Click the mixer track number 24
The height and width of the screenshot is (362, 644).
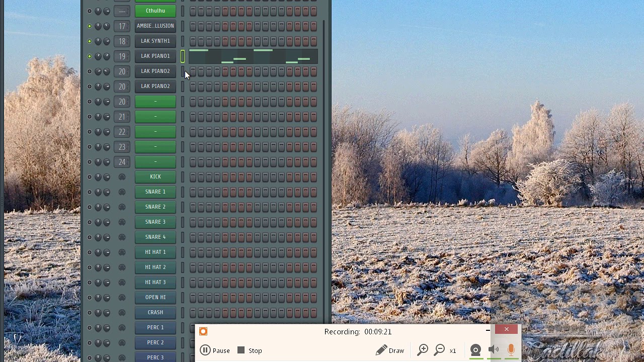click(x=122, y=162)
